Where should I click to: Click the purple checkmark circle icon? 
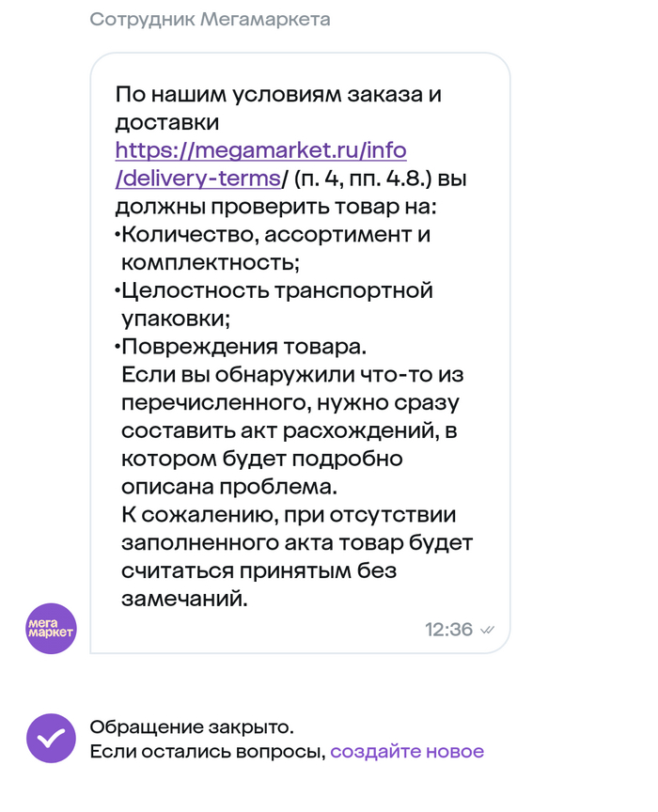click(x=51, y=739)
